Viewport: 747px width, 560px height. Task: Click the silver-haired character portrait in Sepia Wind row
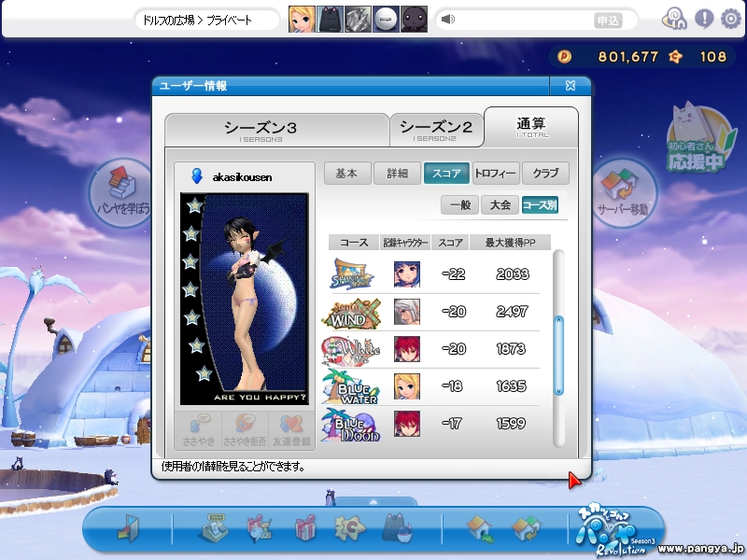point(407,312)
